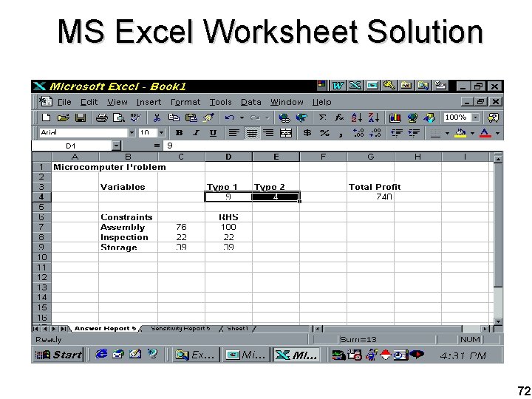Run the spelling check icon
532x399 pixels.
135,117
